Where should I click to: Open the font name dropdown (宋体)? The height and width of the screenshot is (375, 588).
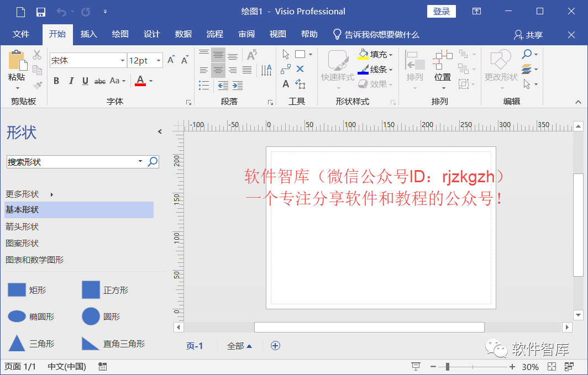pyautogui.click(x=122, y=60)
